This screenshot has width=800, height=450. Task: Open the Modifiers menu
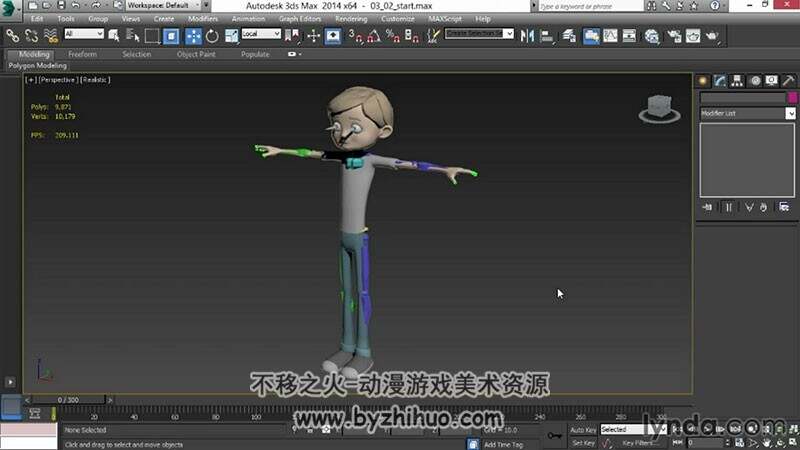[203, 19]
